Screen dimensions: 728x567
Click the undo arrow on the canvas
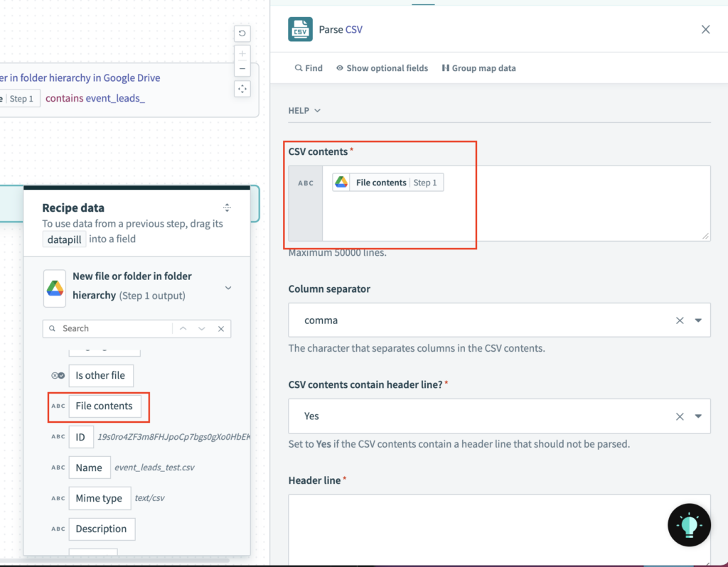coord(242,33)
